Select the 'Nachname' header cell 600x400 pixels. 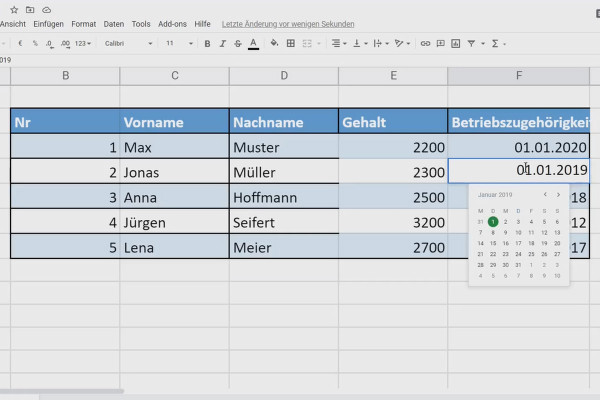point(284,121)
